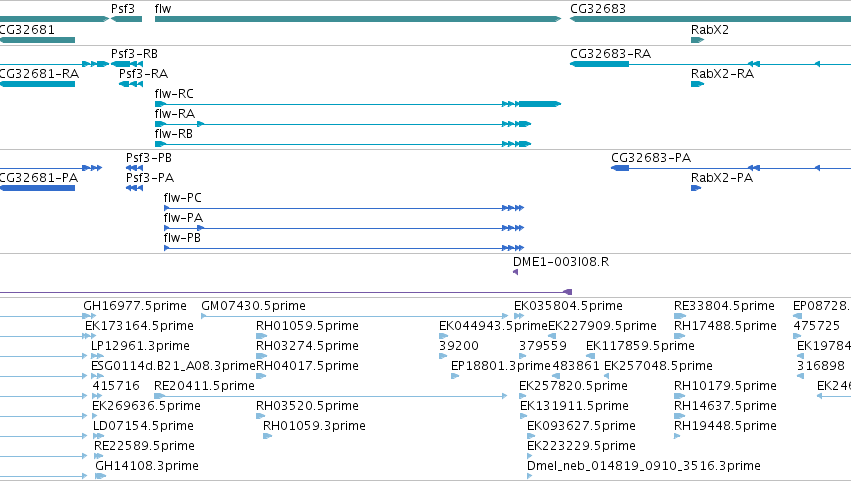The width and height of the screenshot is (851, 481).
Task: Select the RabX2 gene label
Action: click(x=709, y=30)
